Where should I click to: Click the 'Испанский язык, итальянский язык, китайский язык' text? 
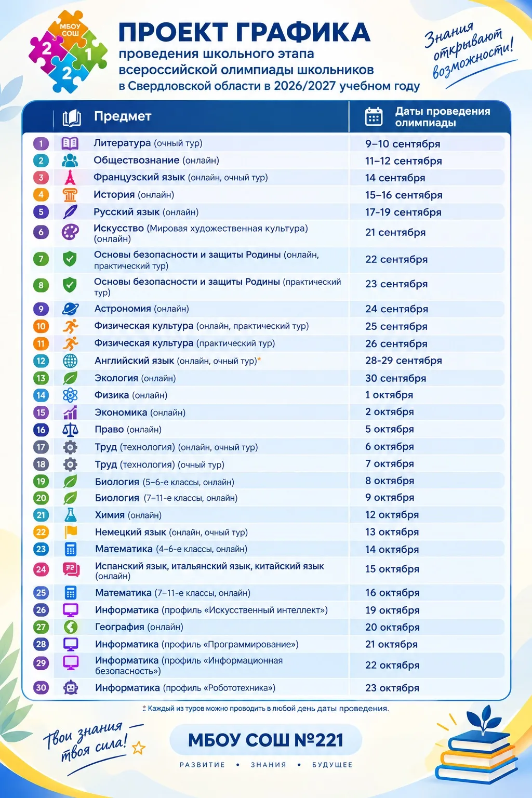point(209,566)
